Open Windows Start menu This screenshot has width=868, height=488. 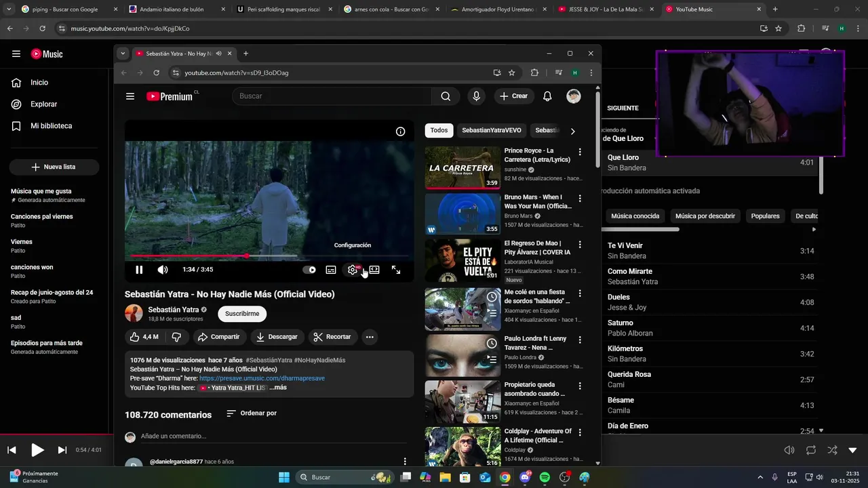[x=284, y=477]
